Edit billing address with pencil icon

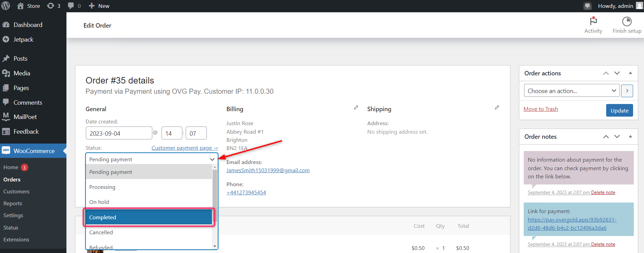click(x=356, y=107)
